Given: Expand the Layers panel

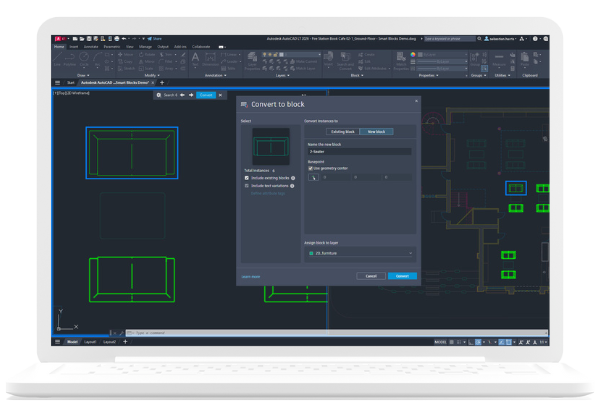Looking at the screenshot, I should 282,75.
